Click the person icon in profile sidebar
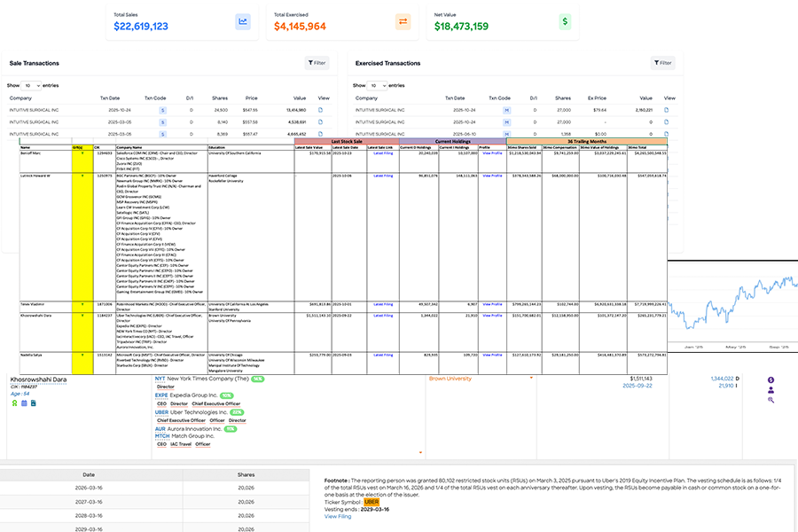The width and height of the screenshot is (798, 532). click(x=771, y=391)
